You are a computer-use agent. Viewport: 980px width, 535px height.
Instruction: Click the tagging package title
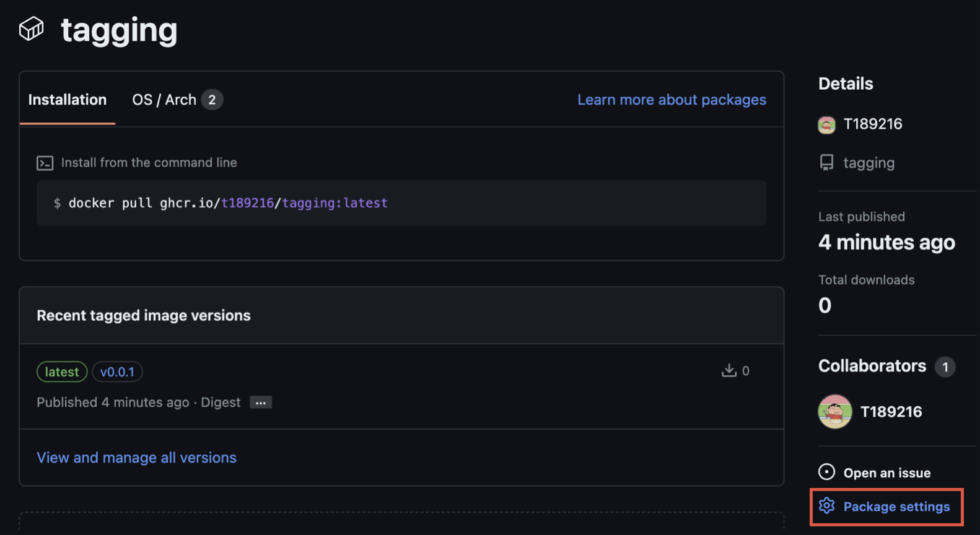coord(119,30)
